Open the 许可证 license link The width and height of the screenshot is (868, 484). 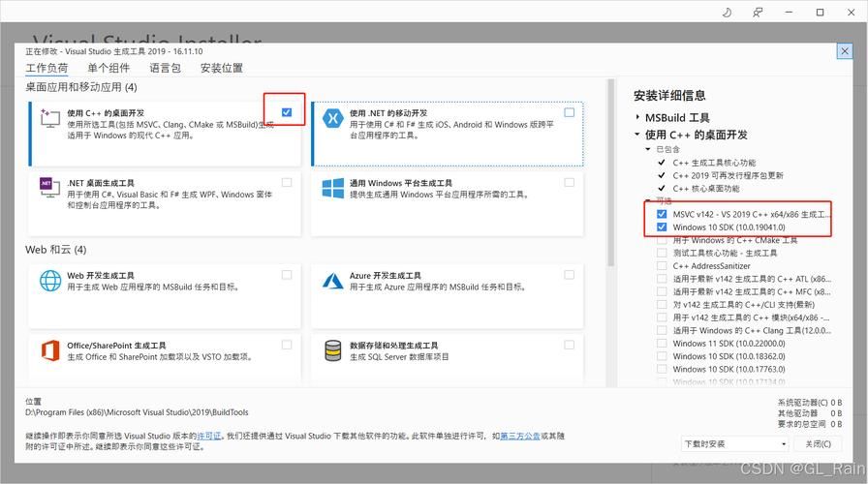click(208, 436)
